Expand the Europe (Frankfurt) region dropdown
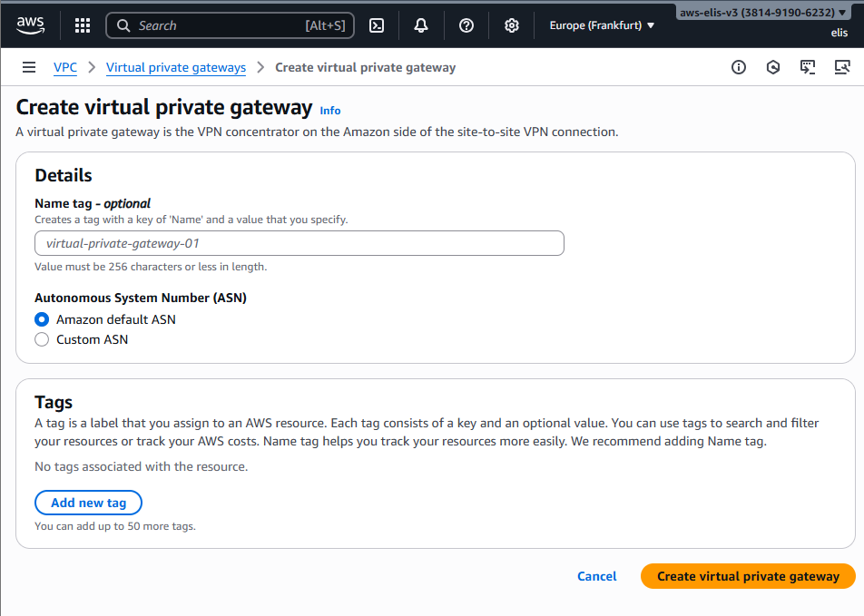 click(x=602, y=25)
